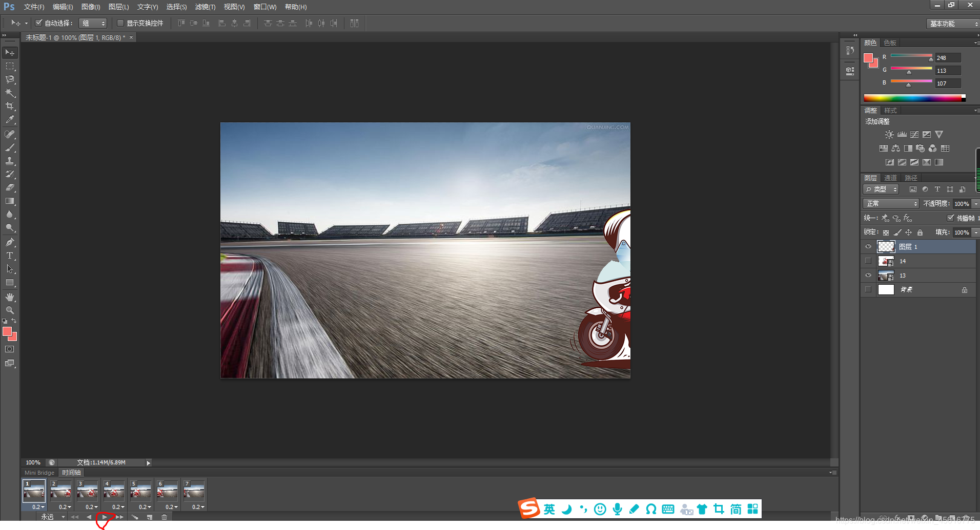Screen dimensions: 980x530
Task: Hide the 图层 1 layer
Action: click(868, 247)
